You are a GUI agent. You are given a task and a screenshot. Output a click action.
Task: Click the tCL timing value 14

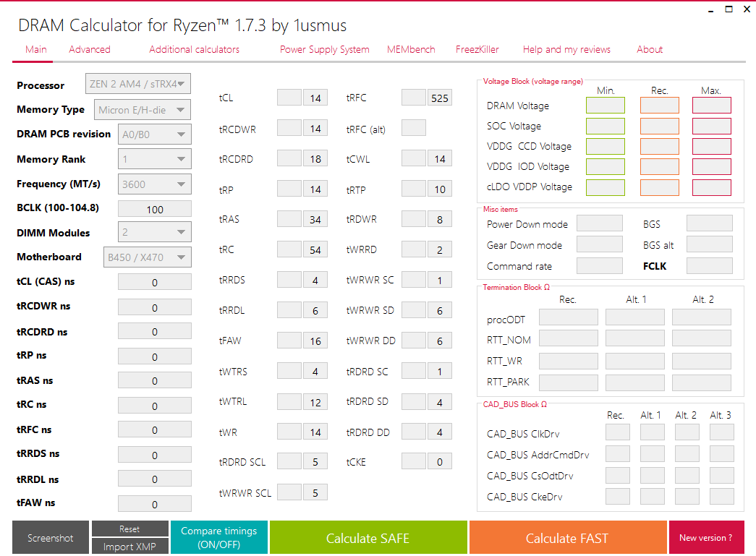315,98
